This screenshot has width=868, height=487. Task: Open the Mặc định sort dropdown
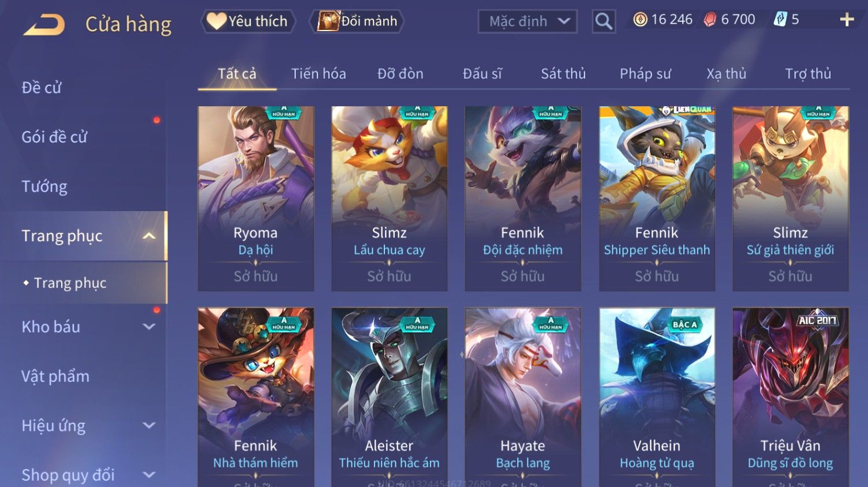pyautogui.click(x=527, y=21)
